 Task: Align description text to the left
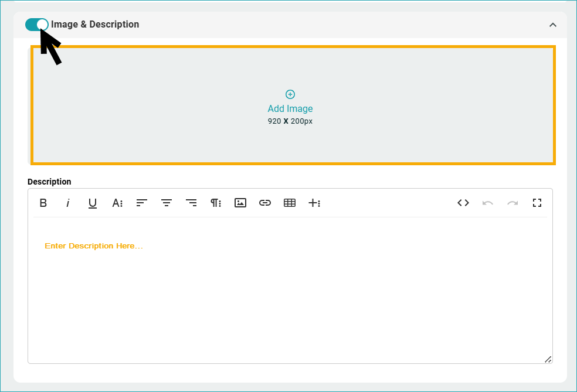pyautogui.click(x=142, y=203)
